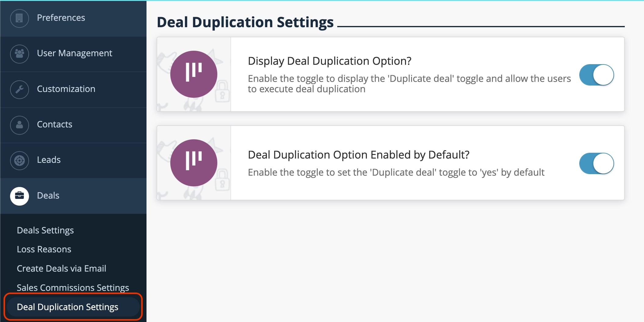Open the Contacts menu item
Screen dimensions: 644x322
[54, 125]
